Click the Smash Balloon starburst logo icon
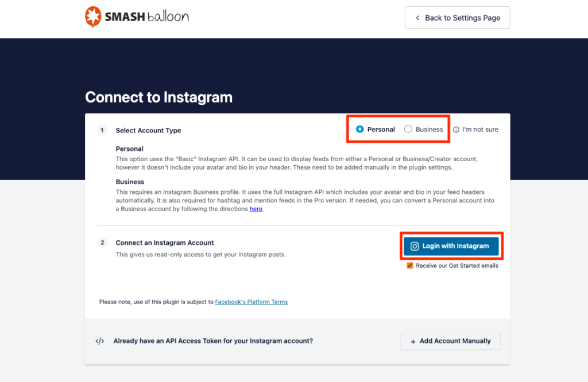The image size is (588, 382). (94, 17)
